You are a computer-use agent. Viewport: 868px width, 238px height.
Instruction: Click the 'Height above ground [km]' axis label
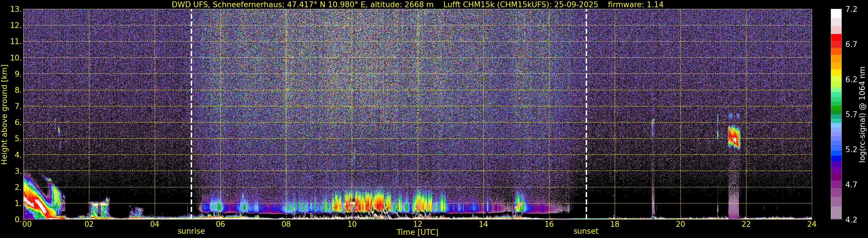click(4, 114)
